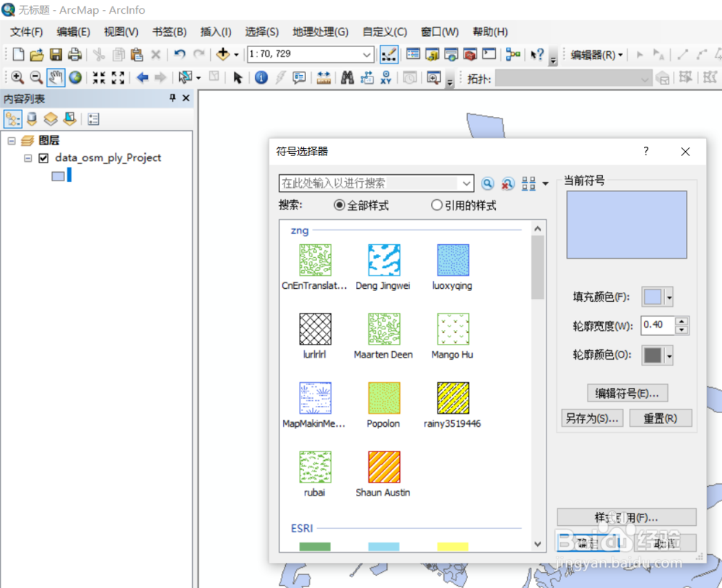This screenshot has width=722, height=588.
Task: Open the 文件(F) menu
Action: tap(26, 32)
